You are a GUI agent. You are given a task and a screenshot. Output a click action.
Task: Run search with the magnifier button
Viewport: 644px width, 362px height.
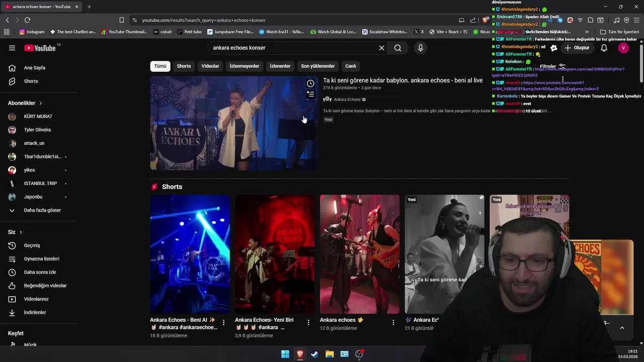(x=398, y=48)
